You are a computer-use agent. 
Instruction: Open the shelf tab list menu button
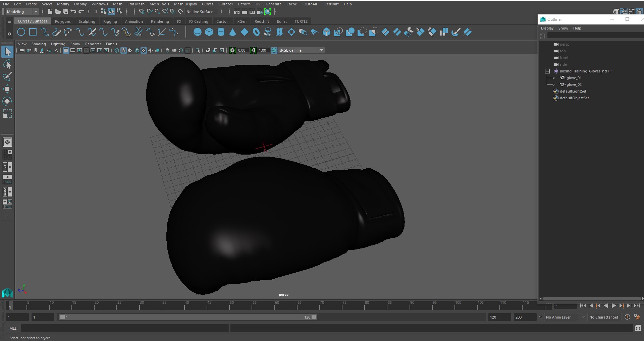point(9,22)
